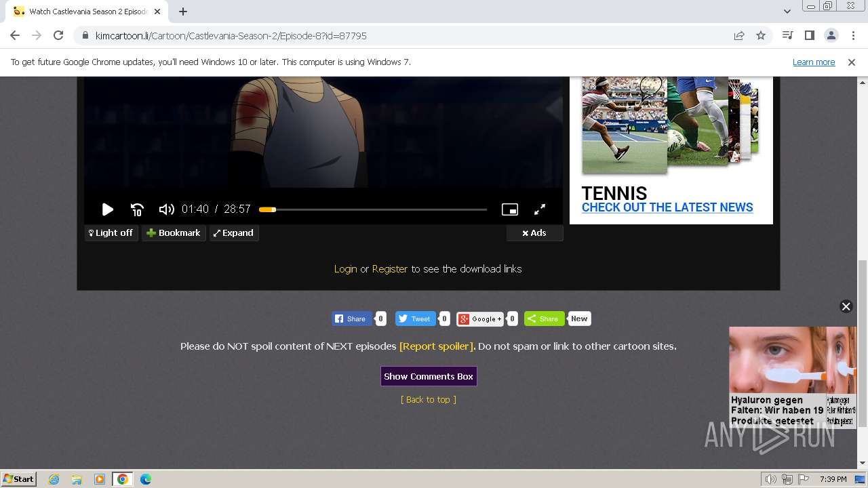Enter fullscreen video mode
The height and width of the screenshot is (488, 868).
pos(540,209)
